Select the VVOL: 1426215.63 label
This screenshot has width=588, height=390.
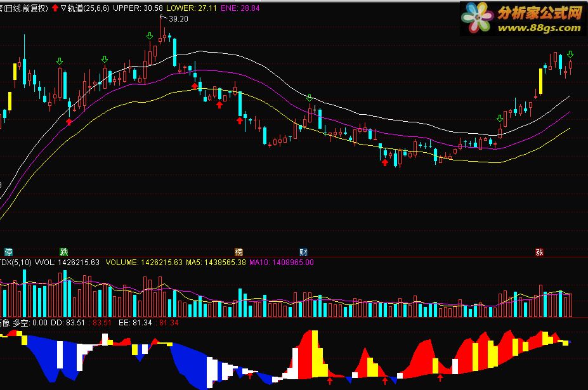(x=67, y=263)
